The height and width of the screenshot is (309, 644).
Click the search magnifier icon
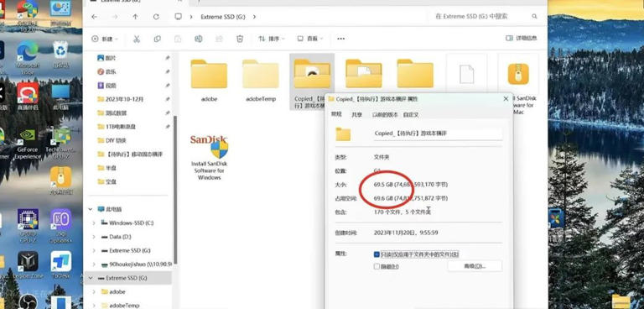[x=534, y=17]
